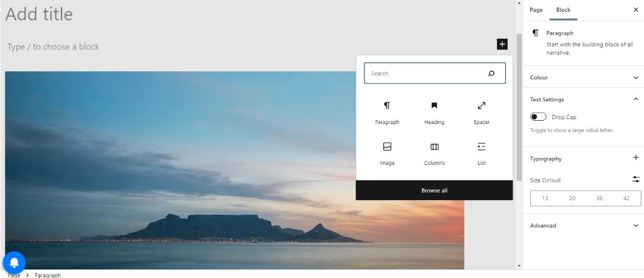Expand the Advanced panel
The height and width of the screenshot is (278, 644).
click(583, 225)
